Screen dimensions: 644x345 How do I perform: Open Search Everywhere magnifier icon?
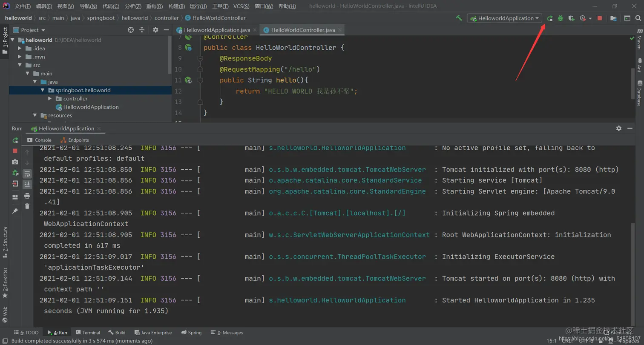638,18
